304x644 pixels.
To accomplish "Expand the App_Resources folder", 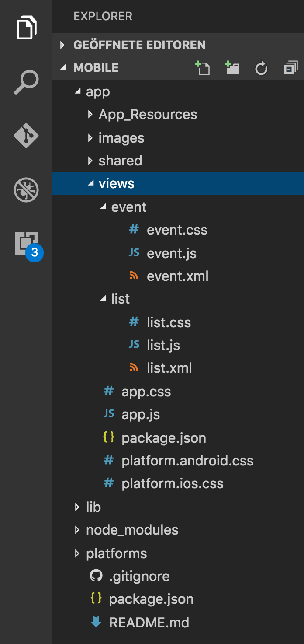I will [148, 115].
